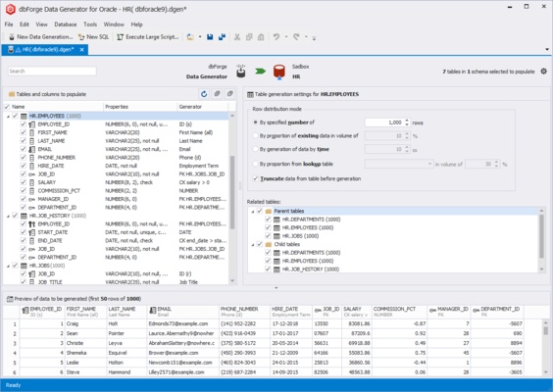The height and width of the screenshot is (392, 553).
Task: Click the Copy icon in toolbar
Action: 249,36
